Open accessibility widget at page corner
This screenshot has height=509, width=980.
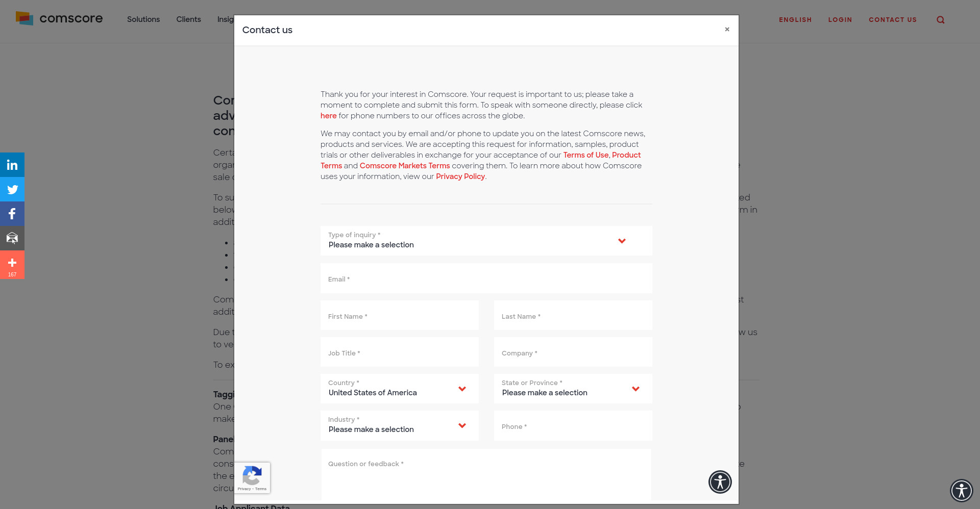coord(962,491)
